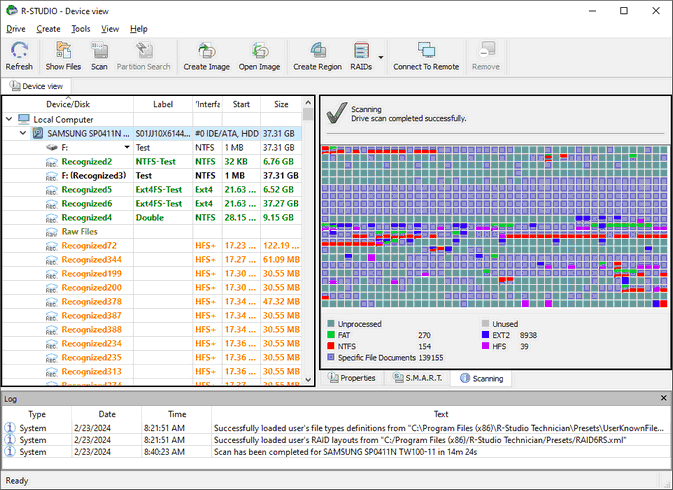Open the Create menu
Viewport: 673px width, 490px height.
48,29
